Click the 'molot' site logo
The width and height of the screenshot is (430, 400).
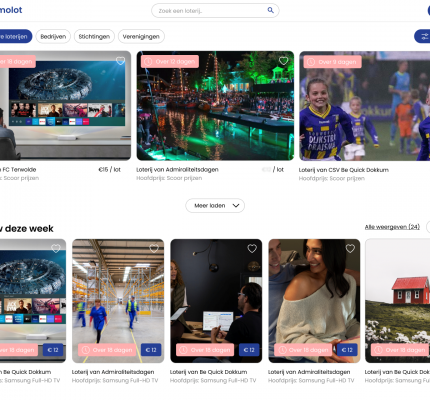11,10
